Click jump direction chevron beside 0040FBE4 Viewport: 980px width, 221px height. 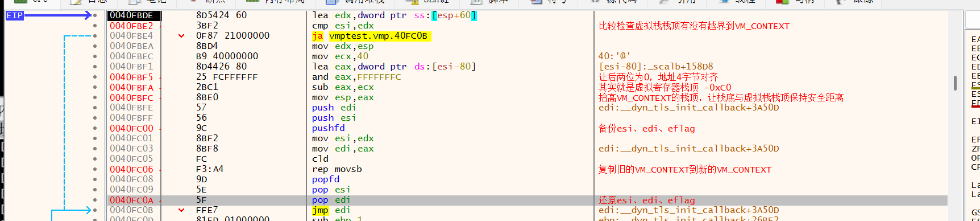(x=181, y=36)
